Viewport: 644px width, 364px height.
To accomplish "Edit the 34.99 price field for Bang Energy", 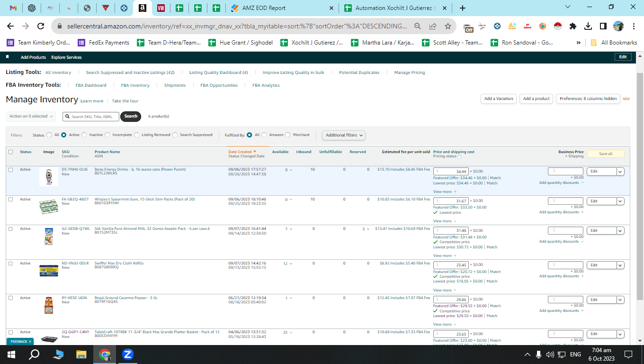I will click(x=451, y=171).
